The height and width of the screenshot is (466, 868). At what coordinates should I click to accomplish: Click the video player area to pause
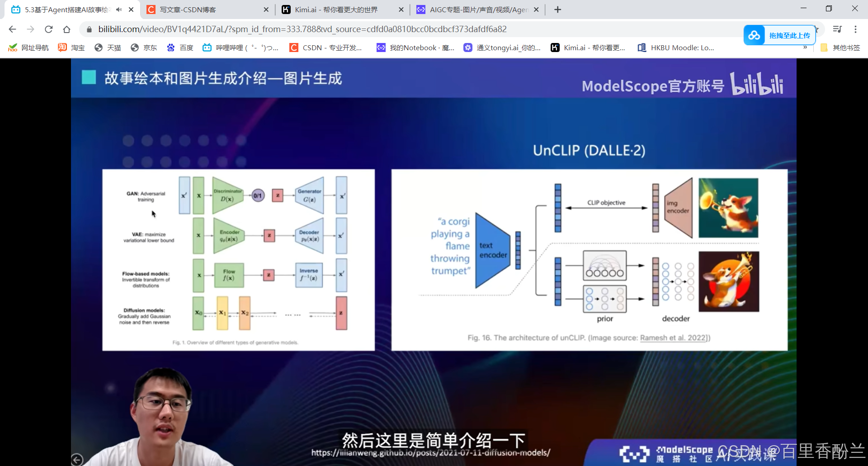click(x=434, y=262)
